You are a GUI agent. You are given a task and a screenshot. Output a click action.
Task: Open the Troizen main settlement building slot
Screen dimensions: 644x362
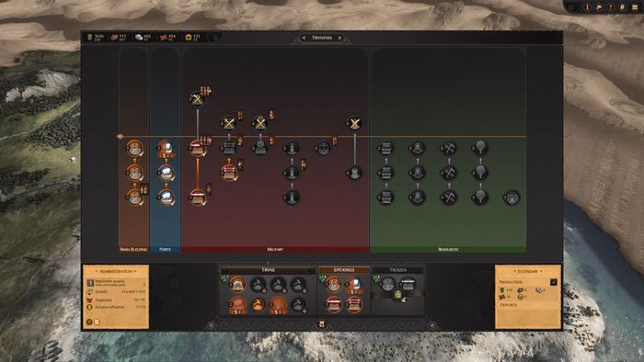(x=387, y=284)
